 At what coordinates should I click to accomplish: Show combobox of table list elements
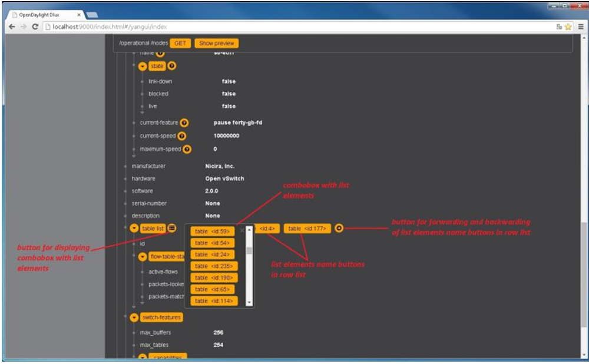[x=171, y=228]
